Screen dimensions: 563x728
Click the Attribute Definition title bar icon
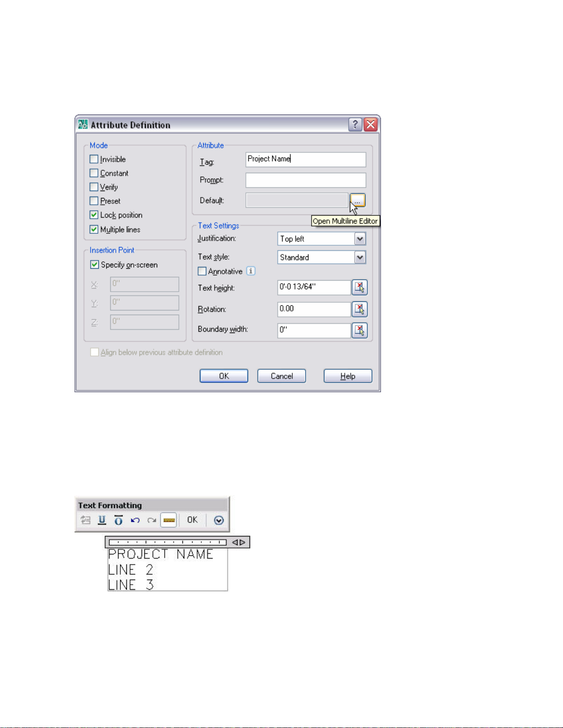(x=83, y=124)
